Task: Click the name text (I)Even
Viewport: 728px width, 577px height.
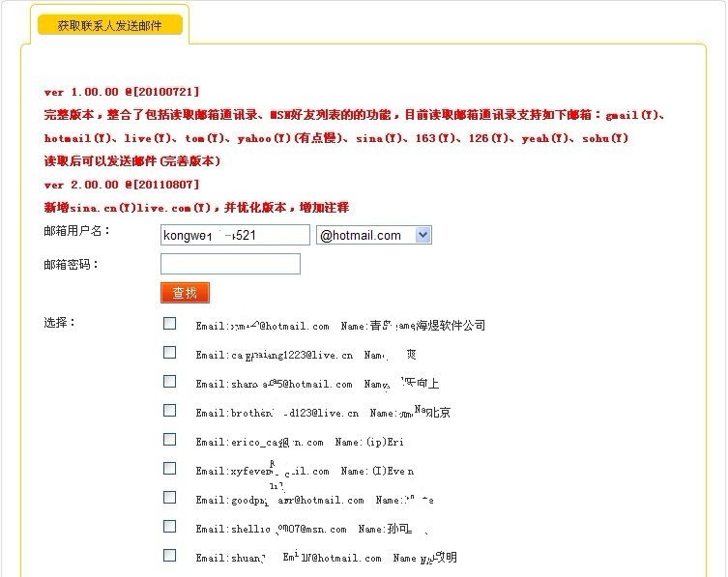Action: 393,471
